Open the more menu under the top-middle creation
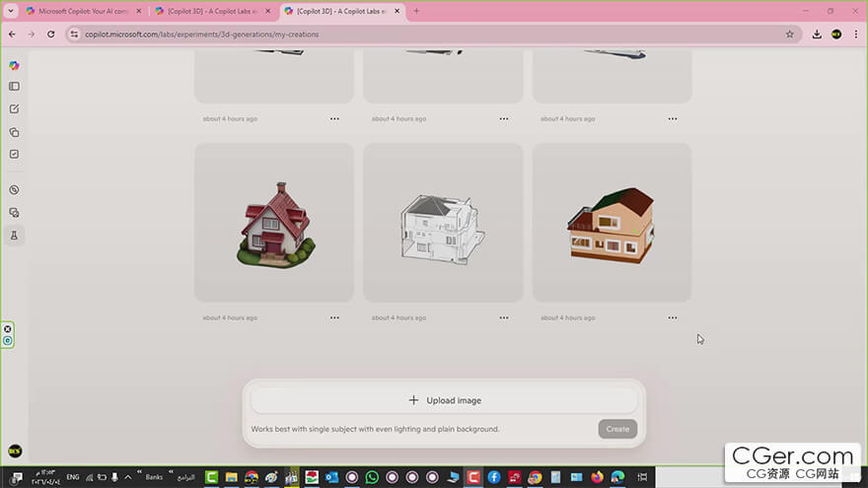 [504, 119]
